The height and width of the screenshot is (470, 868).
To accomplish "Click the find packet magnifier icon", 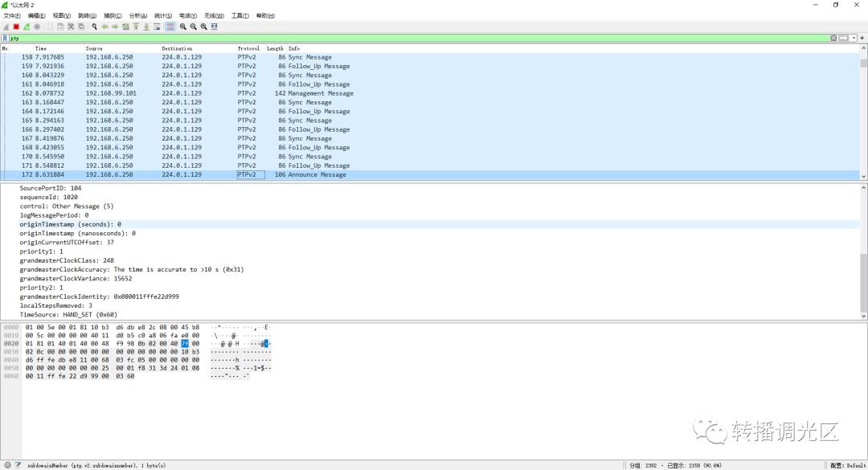I will pyautogui.click(x=94, y=27).
